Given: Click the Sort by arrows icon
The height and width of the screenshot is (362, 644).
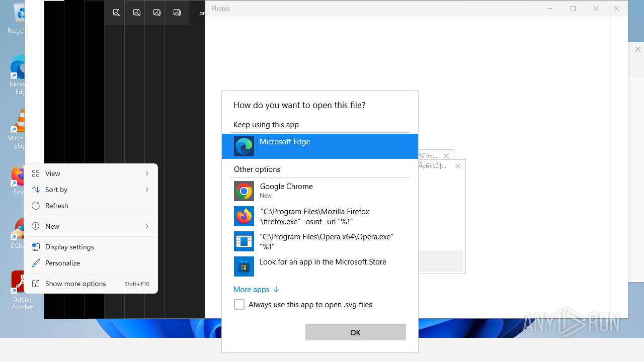Looking at the screenshot, I should (36, 190).
